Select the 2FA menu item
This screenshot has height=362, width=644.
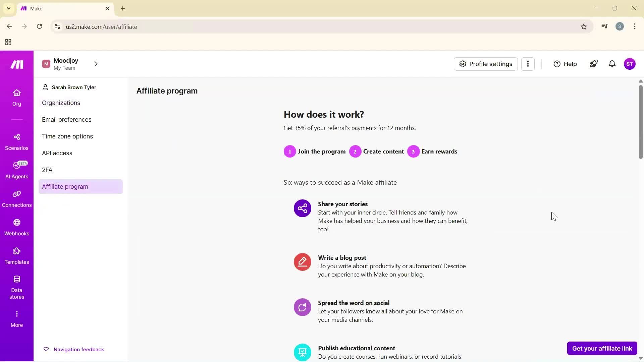[x=47, y=170]
